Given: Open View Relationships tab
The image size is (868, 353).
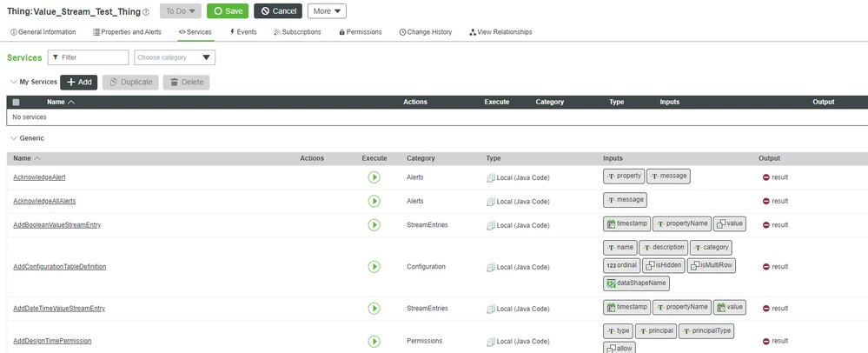Looking at the screenshot, I should tap(500, 32).
